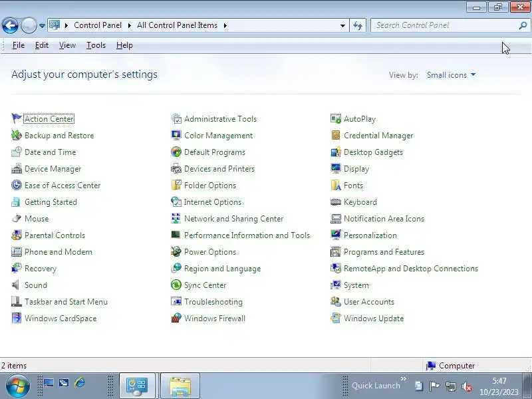The image size is (532, 399).
Task: Open RemoteApp and Desktop Connections link
Action: click(x=411, y=269)
